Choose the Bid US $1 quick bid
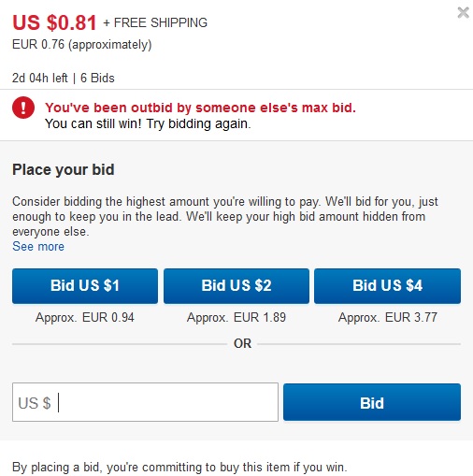This screenshot has width=473, height=476. coord(85,286)
